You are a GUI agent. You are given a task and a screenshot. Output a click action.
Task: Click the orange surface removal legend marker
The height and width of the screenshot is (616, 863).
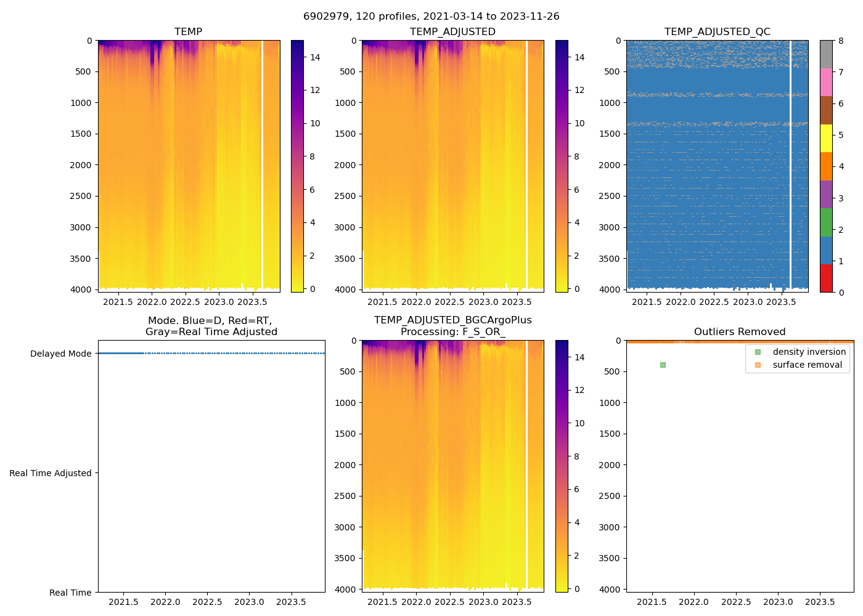758,365
